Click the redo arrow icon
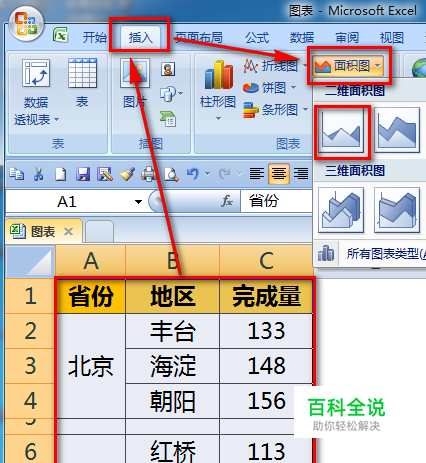426x463 pixels. tap(225, 173)
